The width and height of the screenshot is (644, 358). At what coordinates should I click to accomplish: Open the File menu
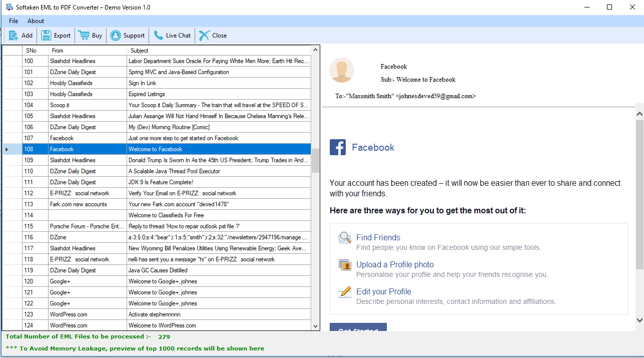click(x=14, y=21)
